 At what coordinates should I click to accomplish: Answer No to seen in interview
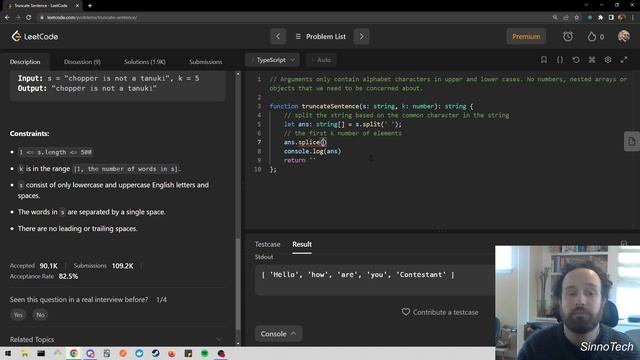40,315
